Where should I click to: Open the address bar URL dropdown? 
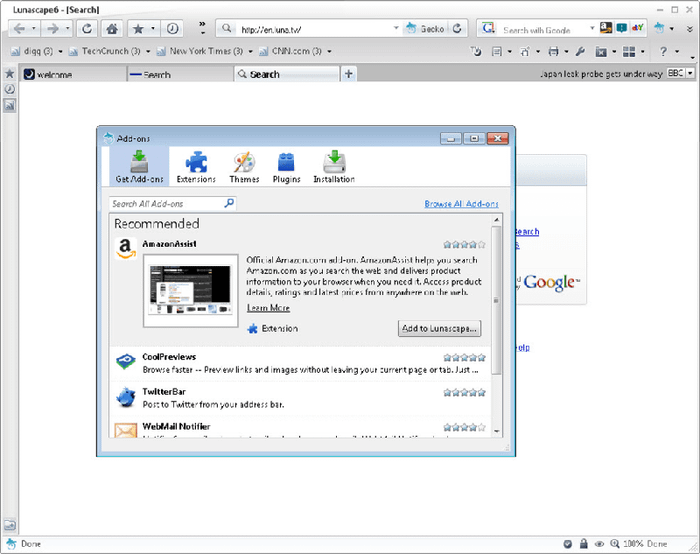[x=396, y=28]
